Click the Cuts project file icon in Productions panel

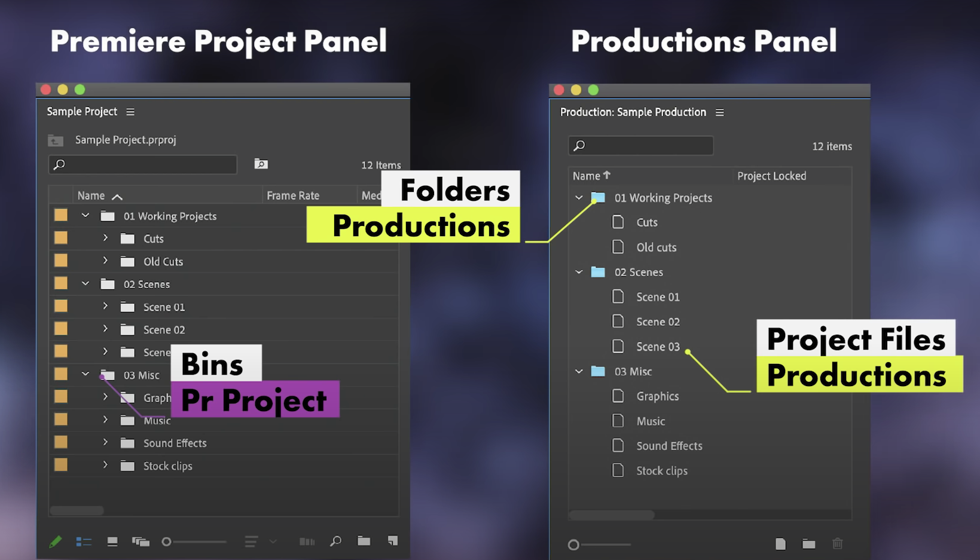click(x=618, y=222)
